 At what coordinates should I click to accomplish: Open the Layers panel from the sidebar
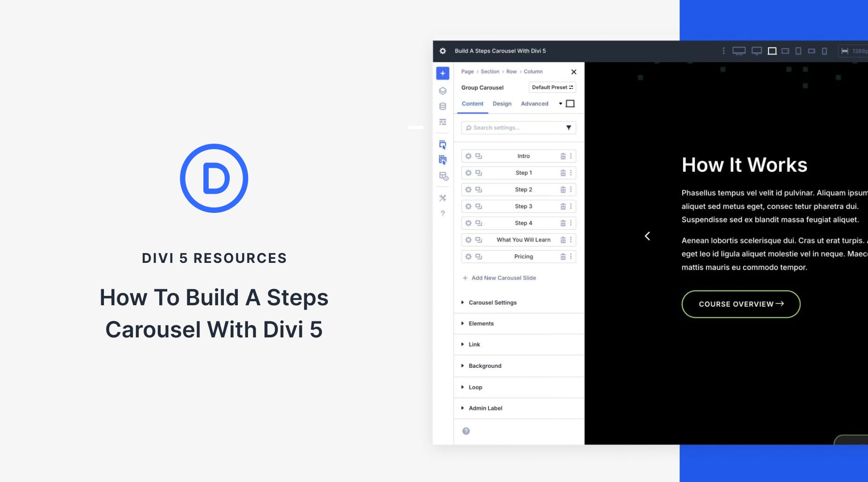click(442, 91)
